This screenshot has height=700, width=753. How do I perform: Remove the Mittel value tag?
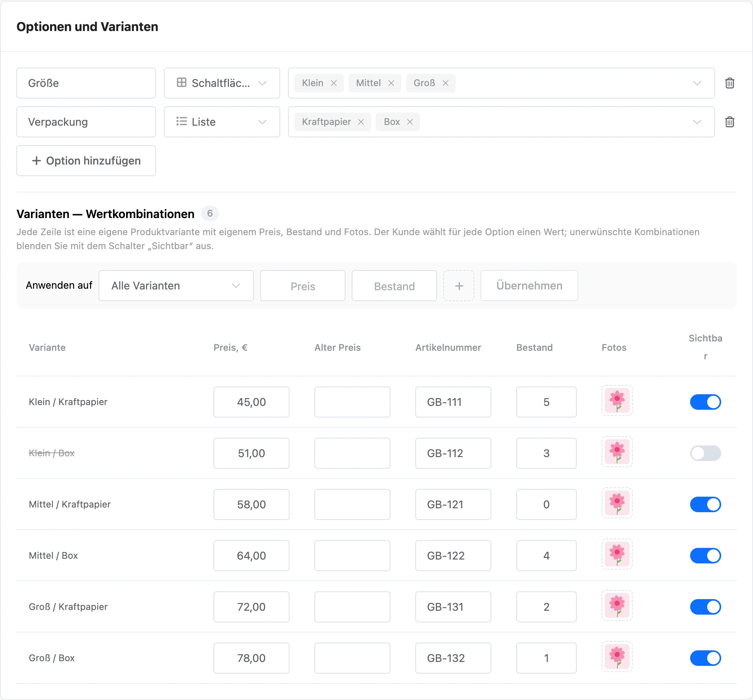click(x=391, y=83)
